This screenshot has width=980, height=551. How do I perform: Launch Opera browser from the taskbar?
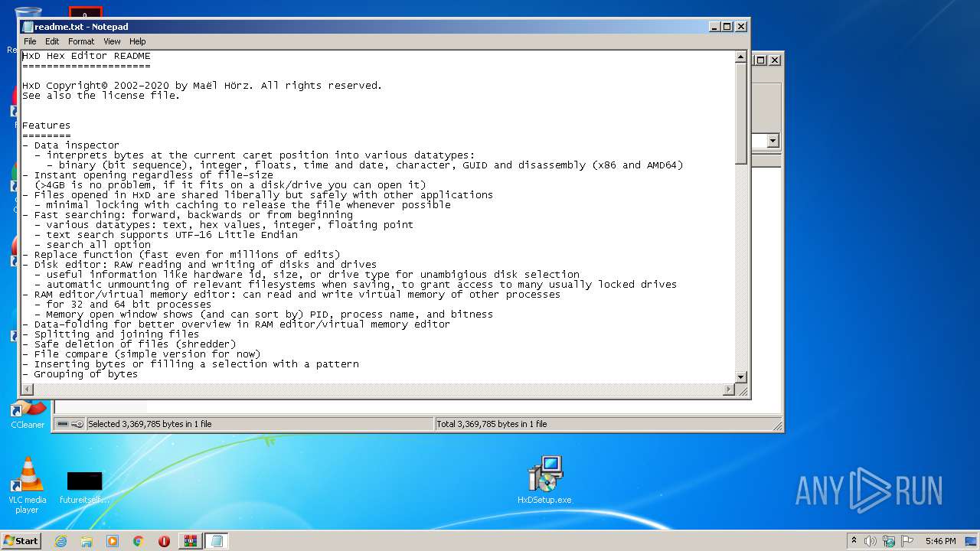click(x=164, y=541)
